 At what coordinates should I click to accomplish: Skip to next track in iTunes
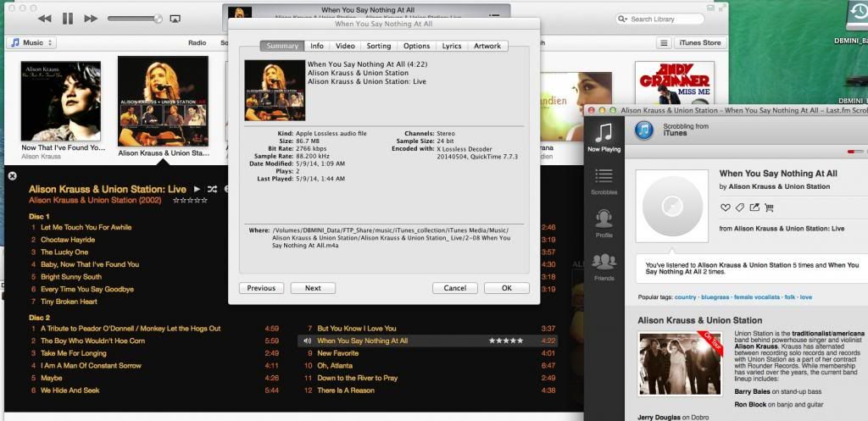[91, 19]
